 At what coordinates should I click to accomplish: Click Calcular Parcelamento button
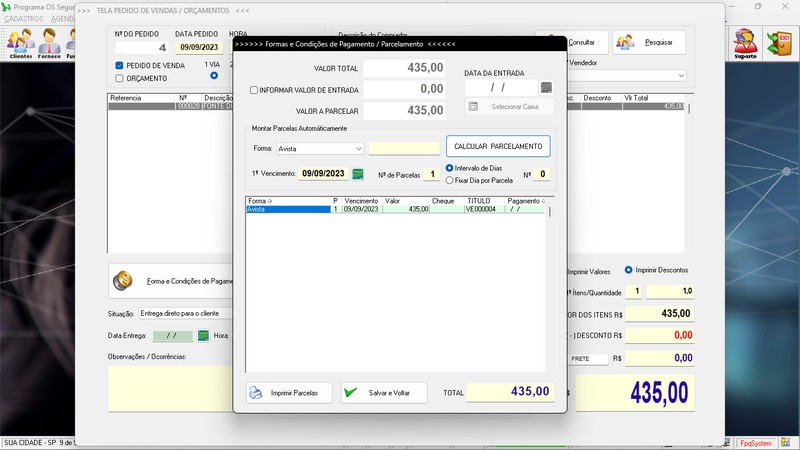pyautogui.click(x=498, y=146)
